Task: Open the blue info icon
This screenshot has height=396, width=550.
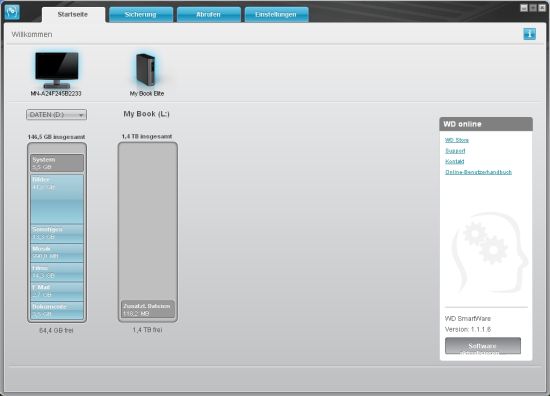Action: click(x=529, y=34)
